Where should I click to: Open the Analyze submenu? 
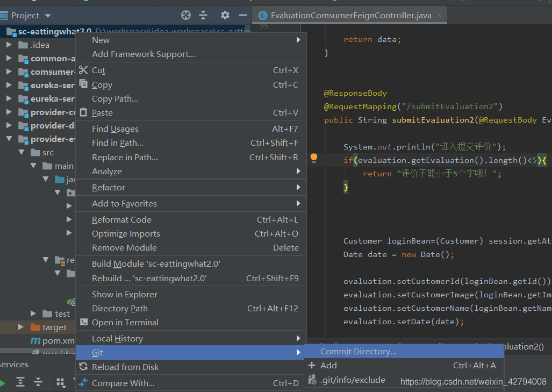(191, 172)
